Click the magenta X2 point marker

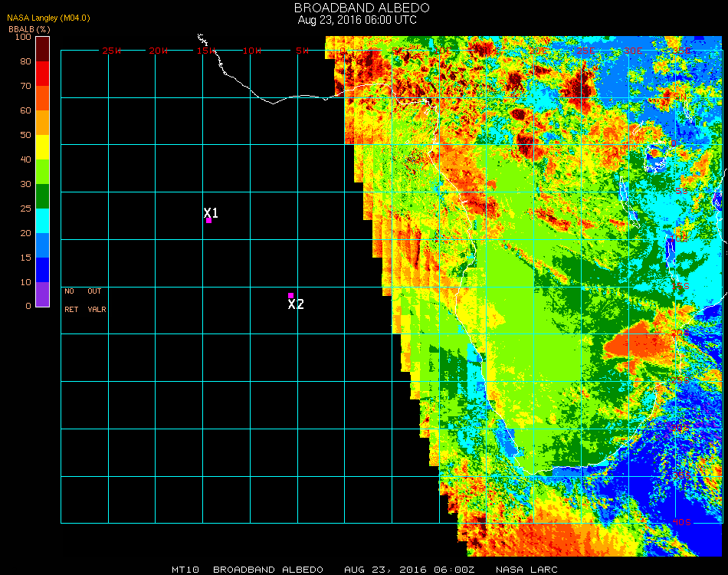pyautogui.click(x=290, y=295)
